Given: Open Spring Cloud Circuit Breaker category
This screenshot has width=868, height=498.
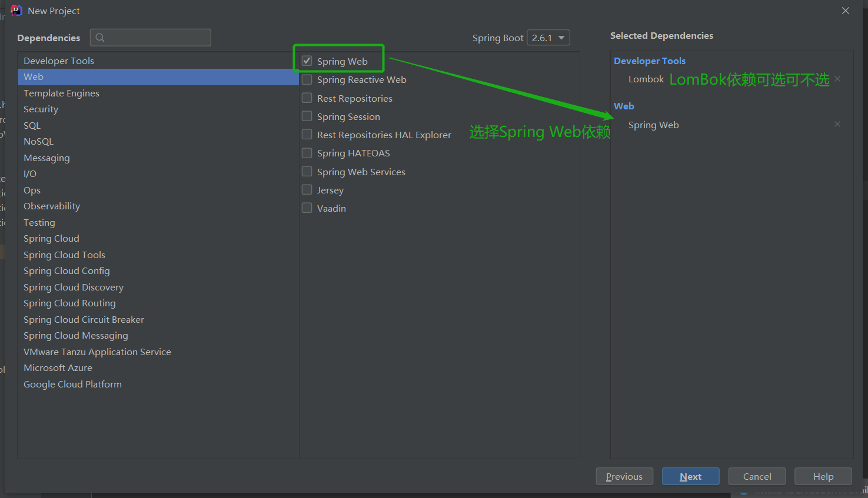Looking at the screenshot, I should coord(158,319).
